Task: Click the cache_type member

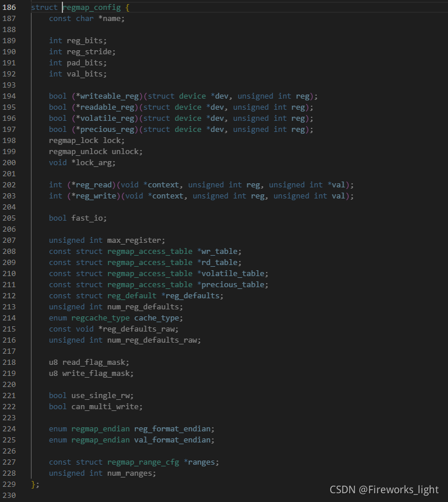Action: point(156,318)
